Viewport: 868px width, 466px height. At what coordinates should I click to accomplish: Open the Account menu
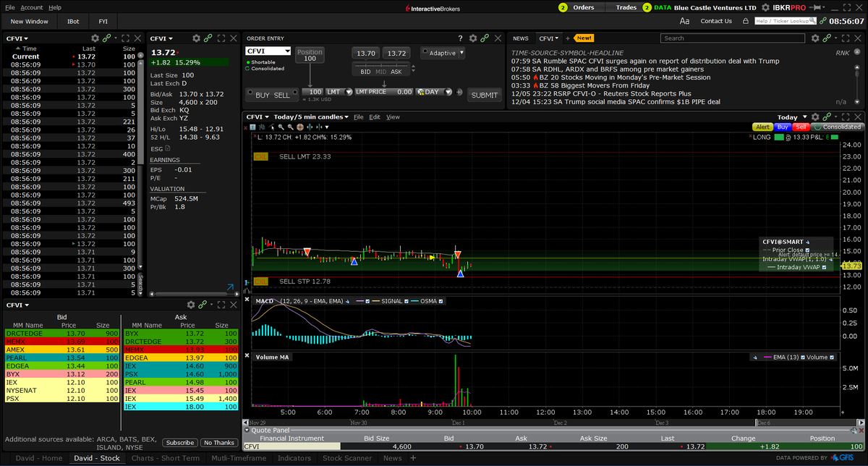[x=31, y=7]
